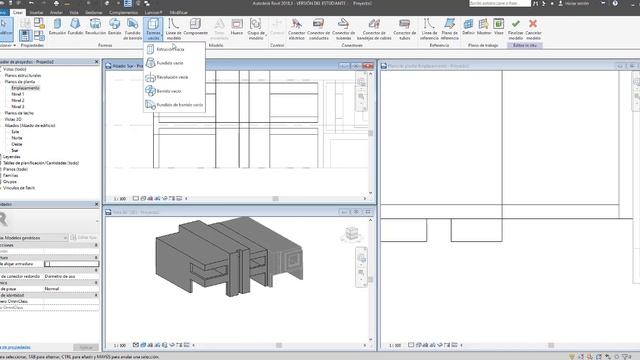Click the Plano de referencia tool
The image size is (640, 360).
[449, 29]
